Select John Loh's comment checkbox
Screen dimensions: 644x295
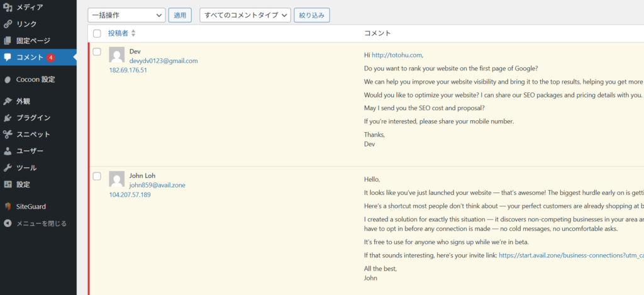[x=97, y=176]
